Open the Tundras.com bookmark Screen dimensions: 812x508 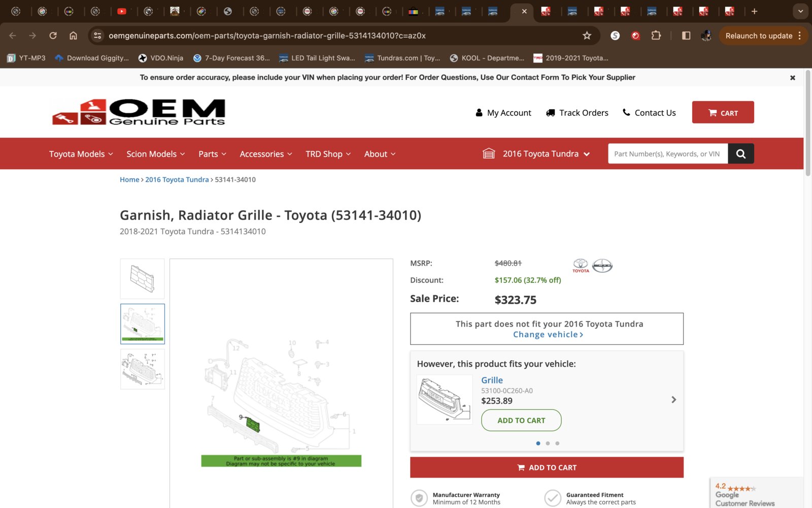(402, 58)
